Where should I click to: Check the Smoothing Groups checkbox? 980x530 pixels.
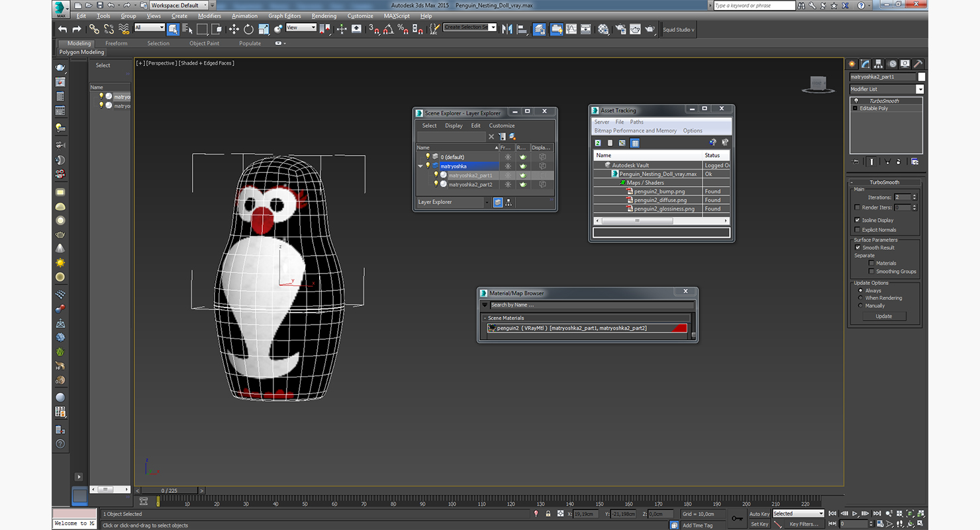click(871, 272)
